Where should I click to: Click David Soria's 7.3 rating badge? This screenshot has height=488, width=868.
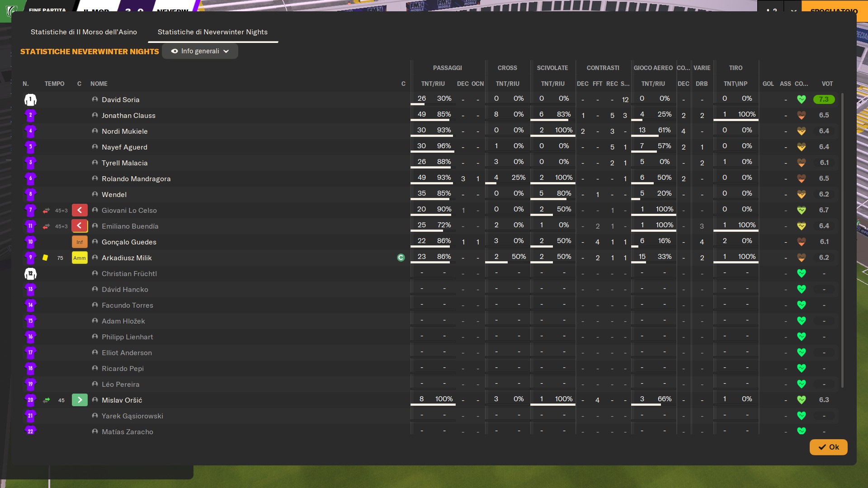coord(824,99)
